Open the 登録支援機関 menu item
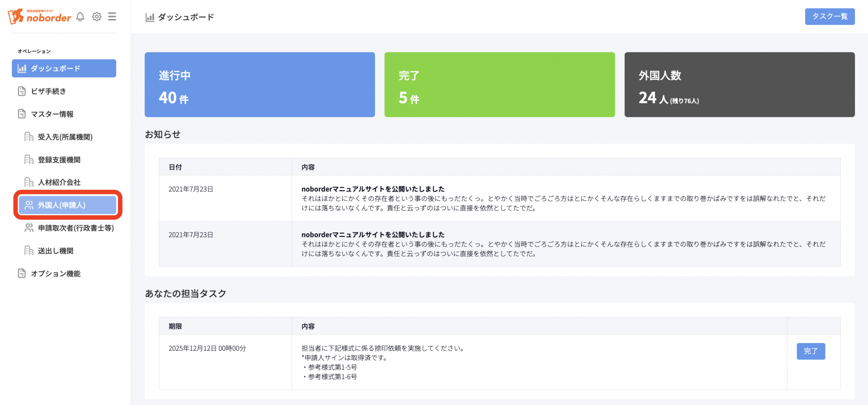This screenshot has height=405, width=868. [59, 160]
